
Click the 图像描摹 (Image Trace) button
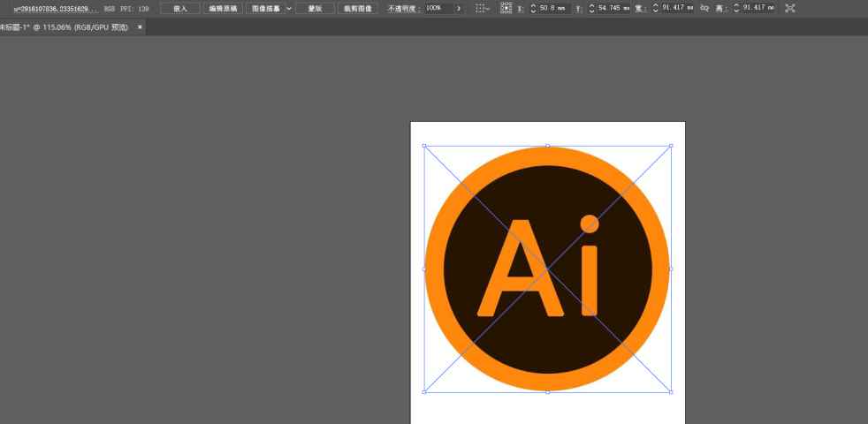pyautogui.click(x=266, y=8)
